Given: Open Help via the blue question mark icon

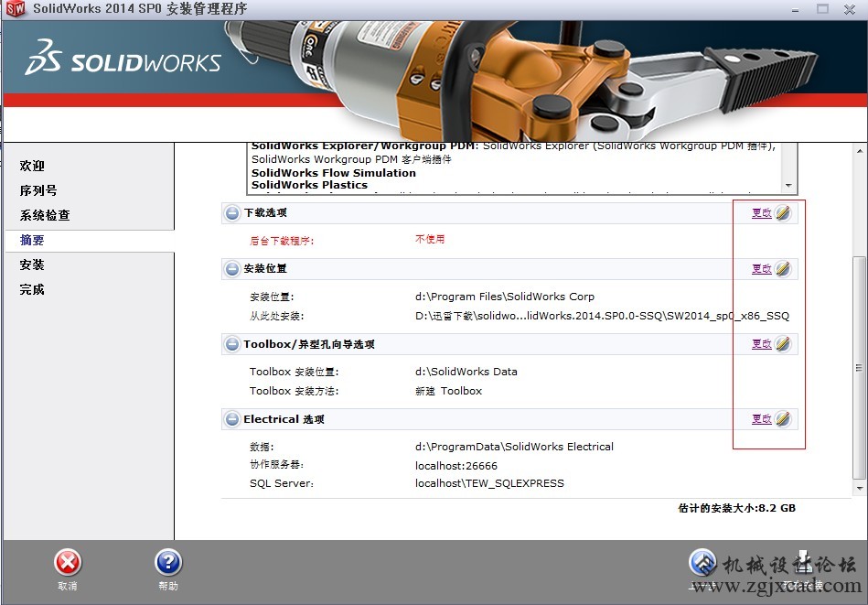Looking at the screenshot, I should [168, 563].
